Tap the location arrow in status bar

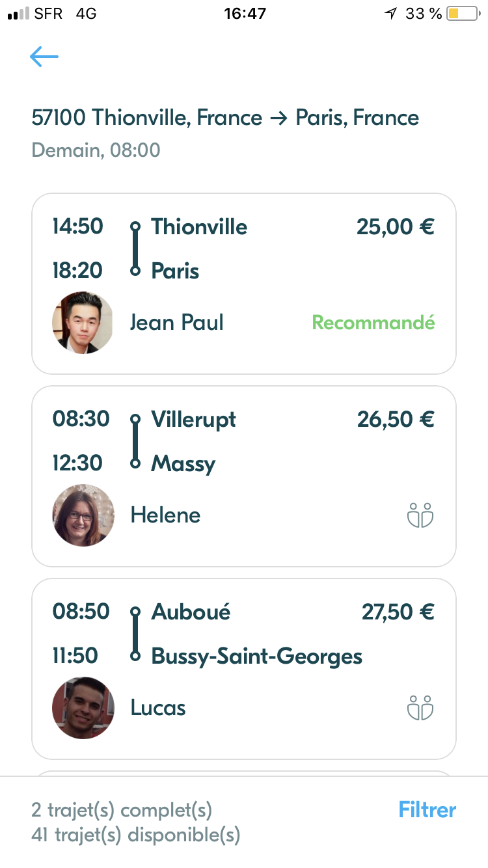pyautogui.click(x=390, y=14)
